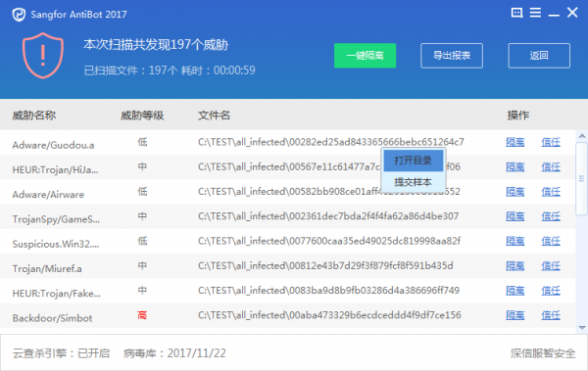The width and height of the screenshot is (588, 371).
Task: Select the Trojan/Miuref.a threat name
Action: tap(47, 268)
